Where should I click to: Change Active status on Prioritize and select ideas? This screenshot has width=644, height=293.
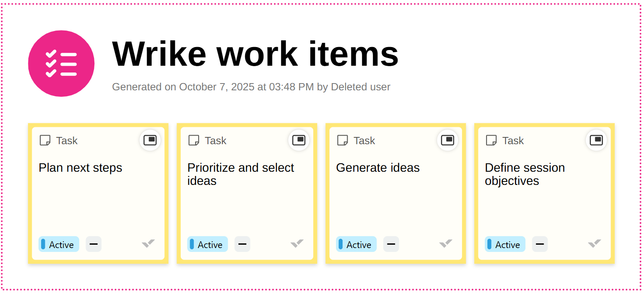(x=207, y=244)
